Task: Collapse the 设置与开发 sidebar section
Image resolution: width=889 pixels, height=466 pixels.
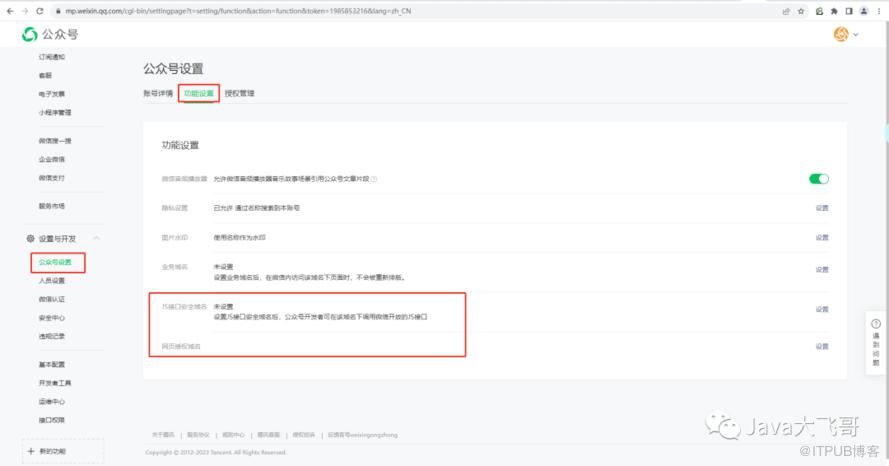Action: pyautogui.click(x=97, y=238)
